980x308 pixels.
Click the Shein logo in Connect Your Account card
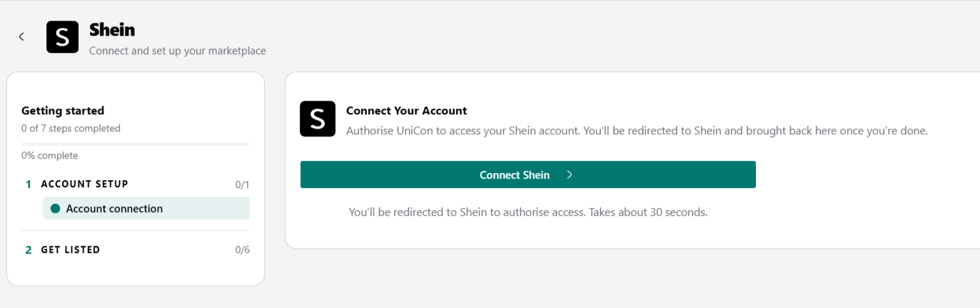point(318,119)
